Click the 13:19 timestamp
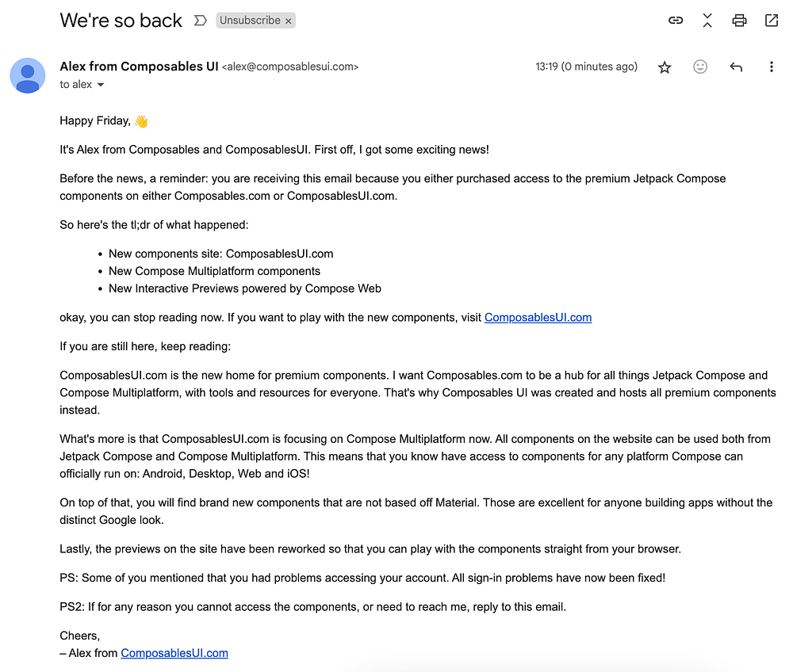The image size is (793, 672). pyautogui.click(x=586, y=67)
